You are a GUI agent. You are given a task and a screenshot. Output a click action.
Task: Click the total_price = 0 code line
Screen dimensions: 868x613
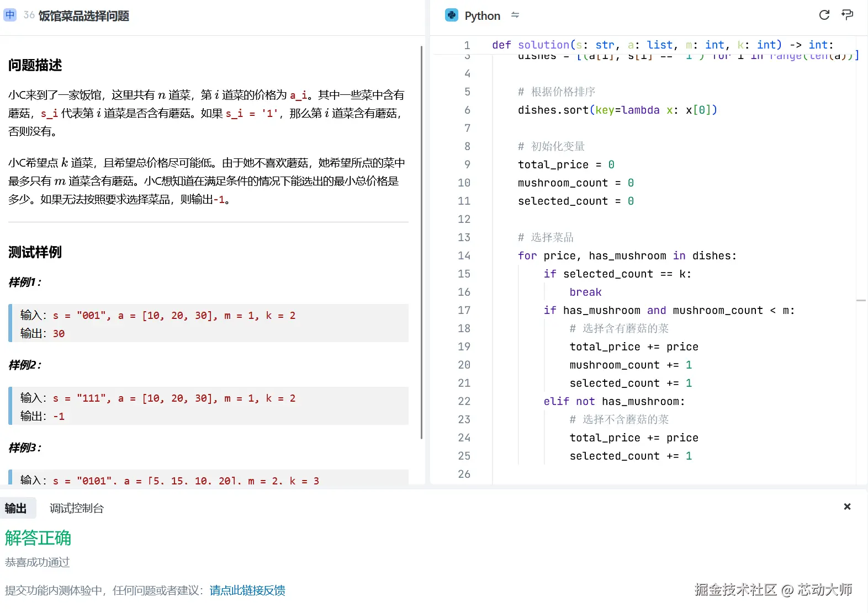566,164
